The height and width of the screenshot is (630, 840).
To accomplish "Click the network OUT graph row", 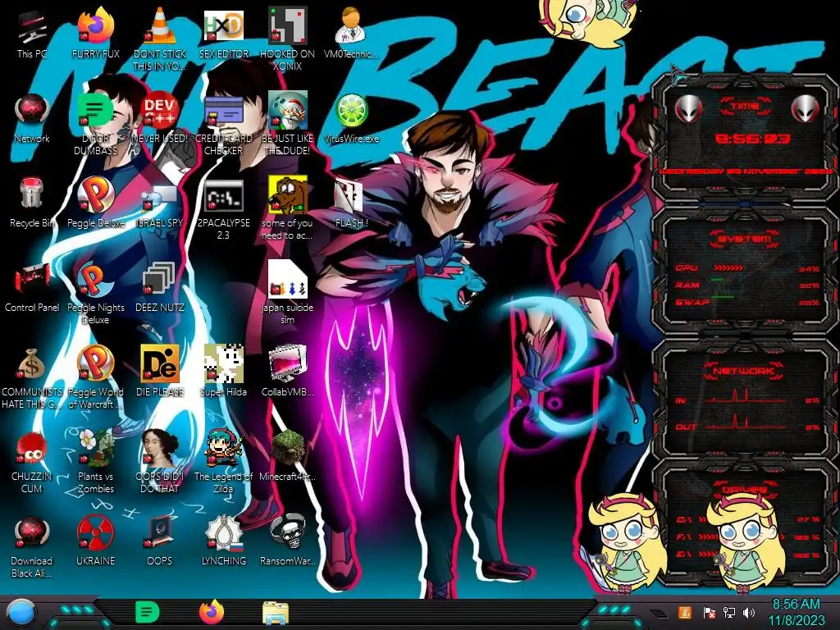I will click(748, 423).
